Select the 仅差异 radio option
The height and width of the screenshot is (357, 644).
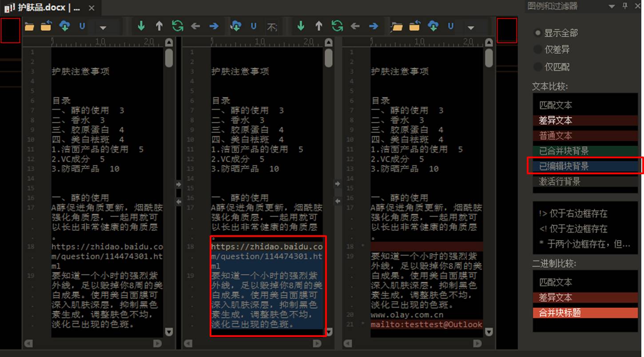[552, 50]
